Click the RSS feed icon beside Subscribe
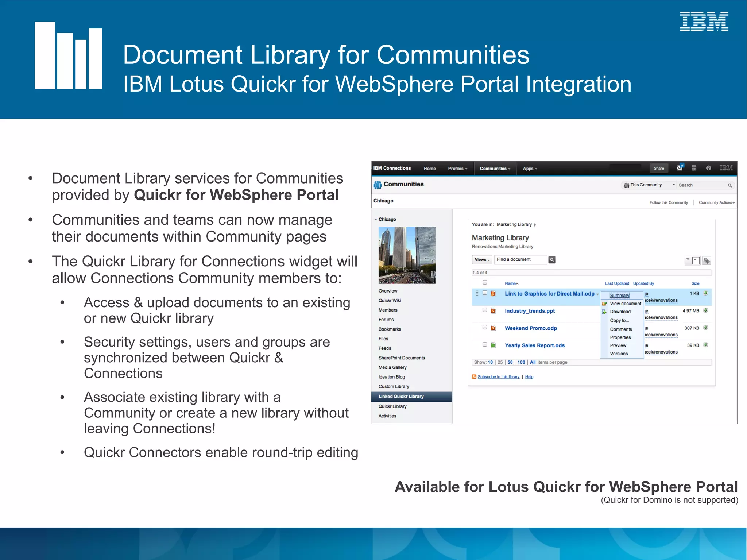 [474, 377]
